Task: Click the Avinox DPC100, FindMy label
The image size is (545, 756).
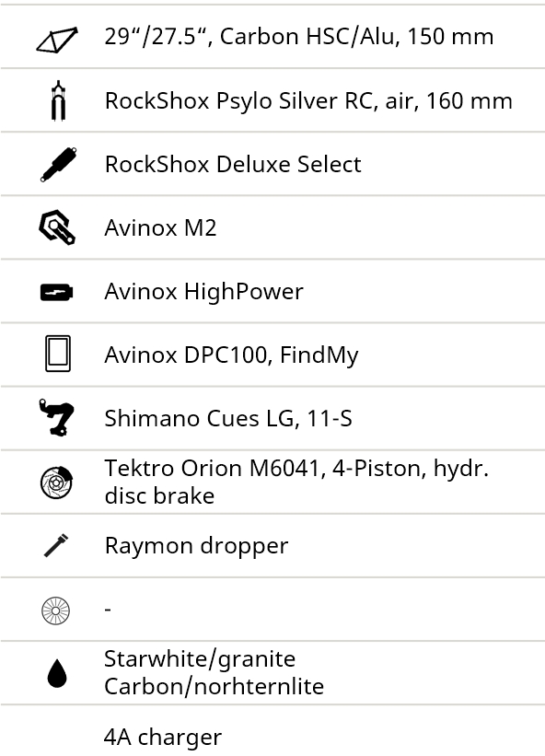Action: pyautogui.click(x=231, y=355)
